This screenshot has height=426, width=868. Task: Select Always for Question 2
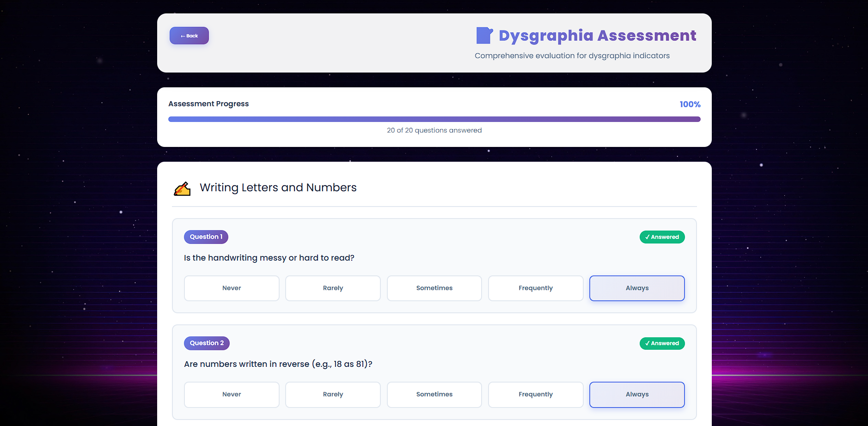(x=636, y=395)
